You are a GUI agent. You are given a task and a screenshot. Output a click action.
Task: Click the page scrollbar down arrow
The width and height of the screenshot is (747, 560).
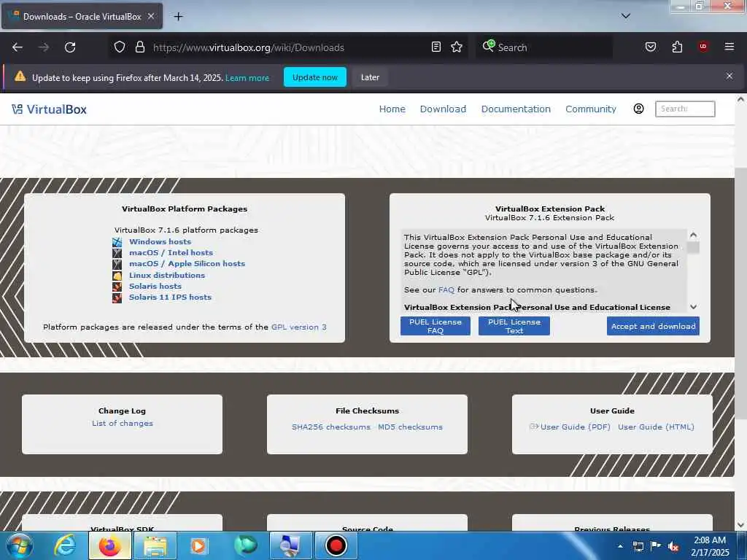click(741, 525)
